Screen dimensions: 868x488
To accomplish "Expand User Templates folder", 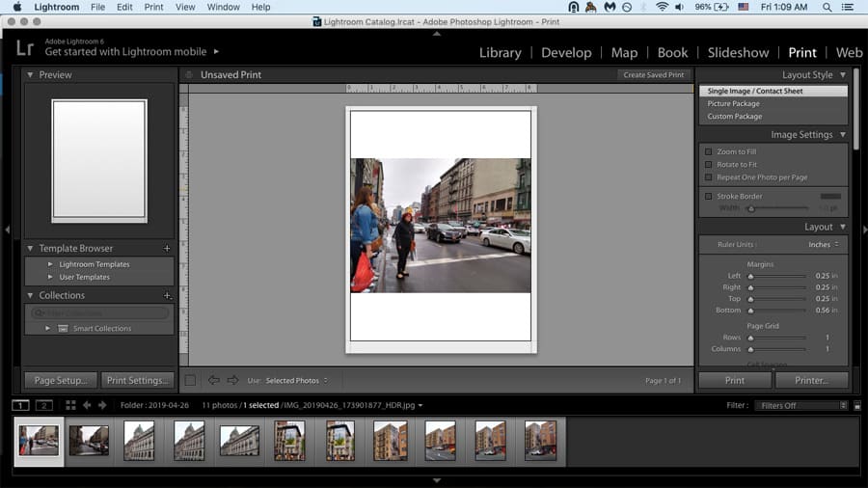I will tap(50, 277).
